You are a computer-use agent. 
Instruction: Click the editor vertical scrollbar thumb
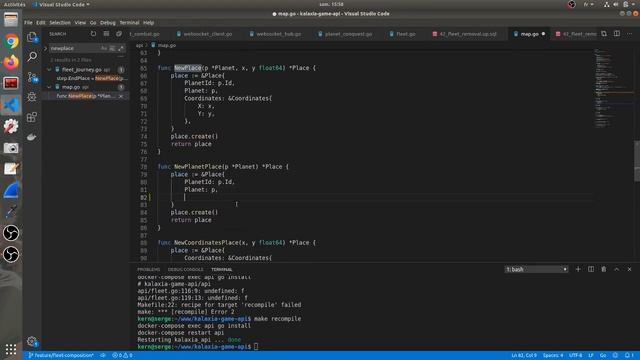[637, 161]
